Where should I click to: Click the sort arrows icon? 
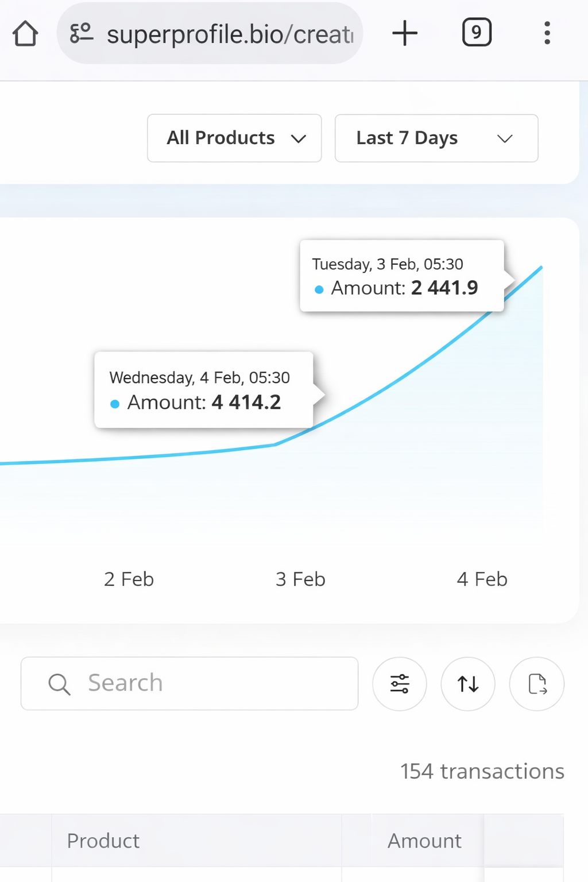click(467, 684)
